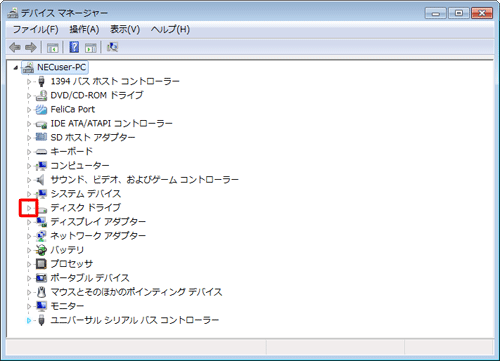The height and width of the screenshot is (361, 500).
Task: Click the システム デバイス icon
Action: click(41, 194)
